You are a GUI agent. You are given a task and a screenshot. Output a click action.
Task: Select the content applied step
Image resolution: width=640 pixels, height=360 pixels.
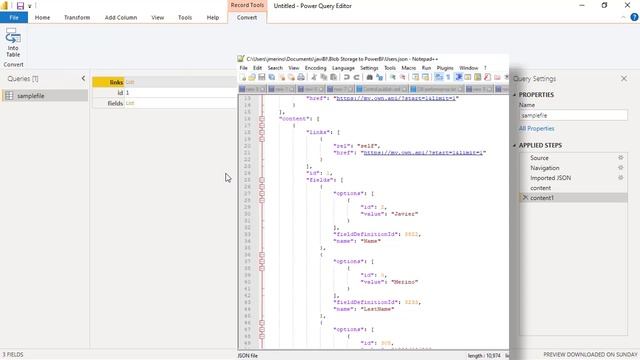coord(540,188)
